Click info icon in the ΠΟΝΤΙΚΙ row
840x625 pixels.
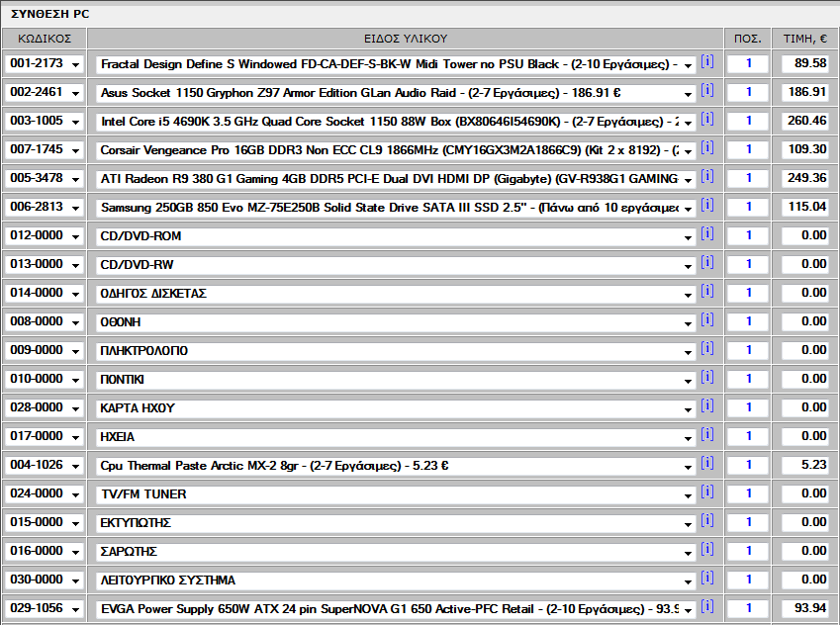[x=707, y=377]
